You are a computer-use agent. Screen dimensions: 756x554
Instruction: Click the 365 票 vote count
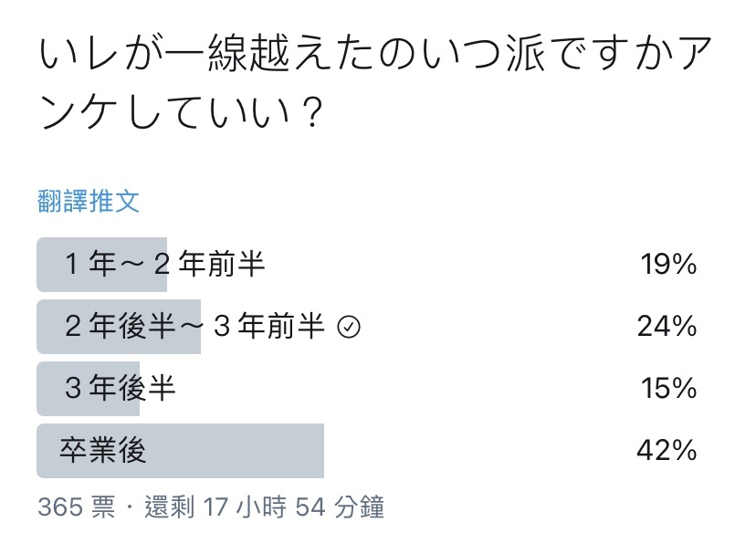77,507
